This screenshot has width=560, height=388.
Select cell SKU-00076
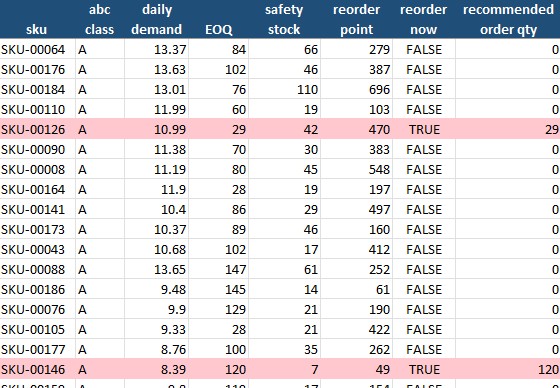point(37,309)
